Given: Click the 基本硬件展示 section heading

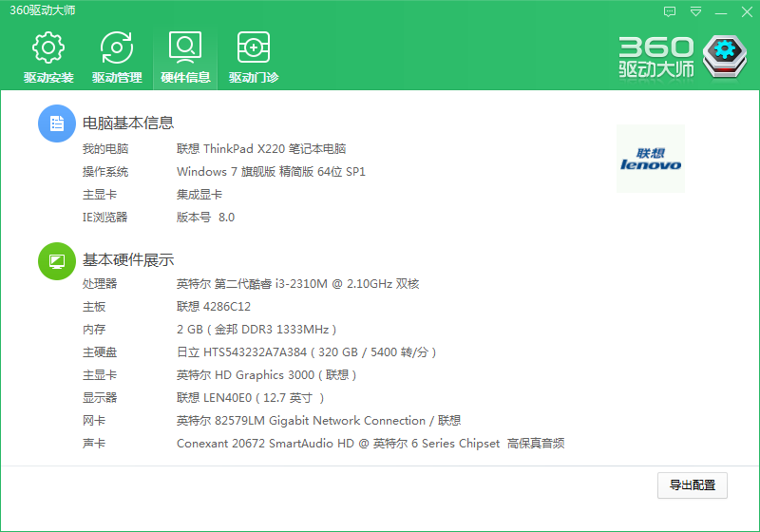Looking at the screenshot, I should (x=128, y=260).
